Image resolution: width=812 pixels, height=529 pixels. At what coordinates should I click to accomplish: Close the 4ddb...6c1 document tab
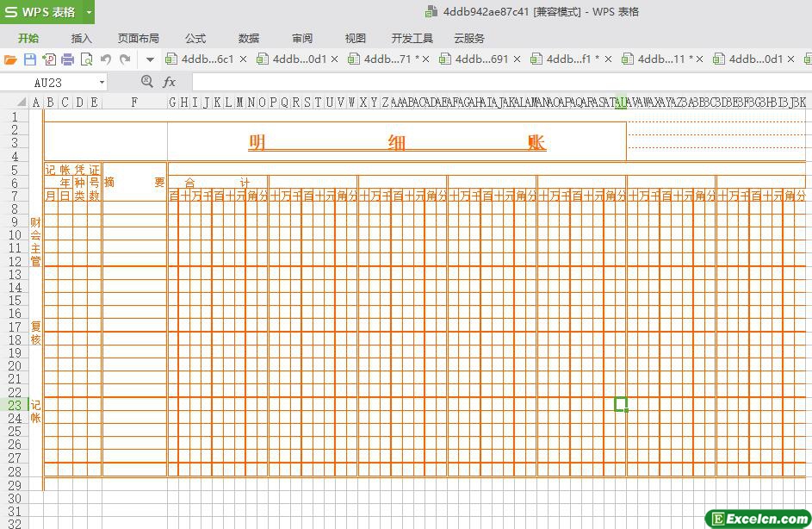point(244,59)
